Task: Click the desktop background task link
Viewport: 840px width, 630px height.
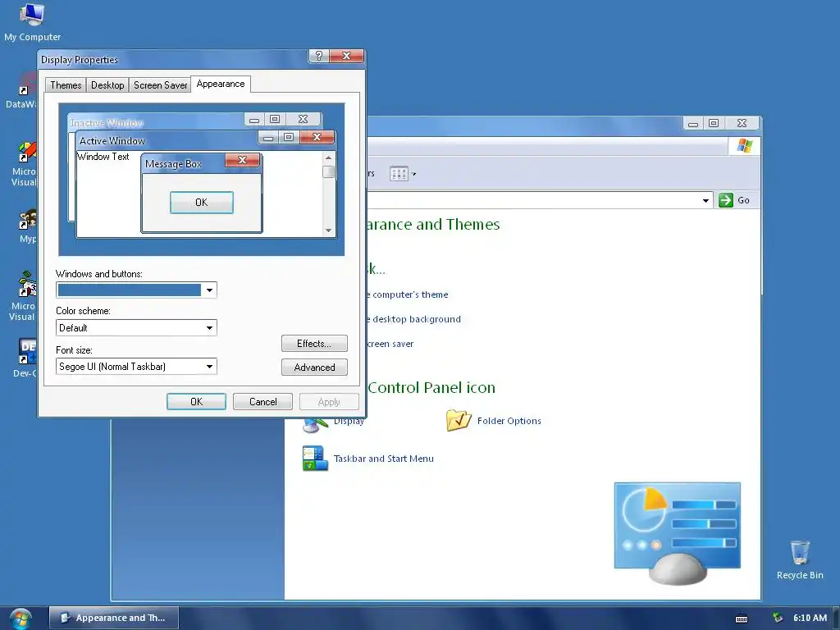Action: click(x=413, y=319)
